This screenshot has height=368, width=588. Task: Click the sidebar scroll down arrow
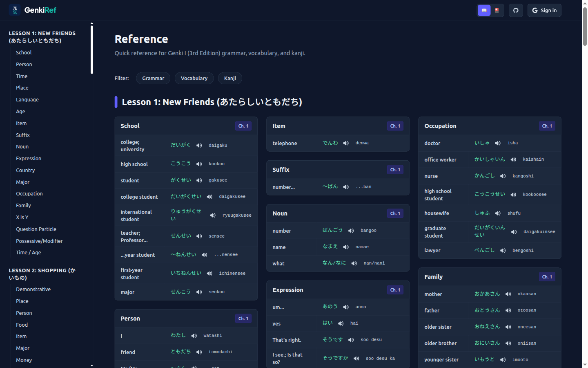pyautogui.click(x=92, y=366)
